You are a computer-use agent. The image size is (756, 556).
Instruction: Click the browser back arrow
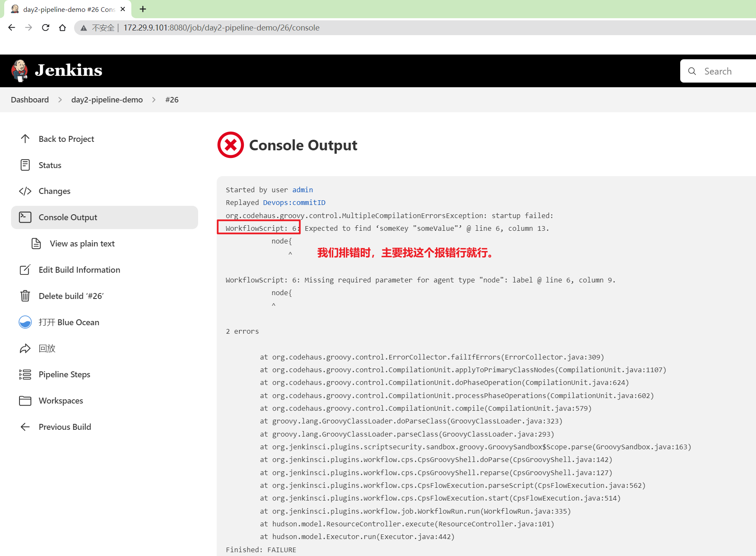11,28
